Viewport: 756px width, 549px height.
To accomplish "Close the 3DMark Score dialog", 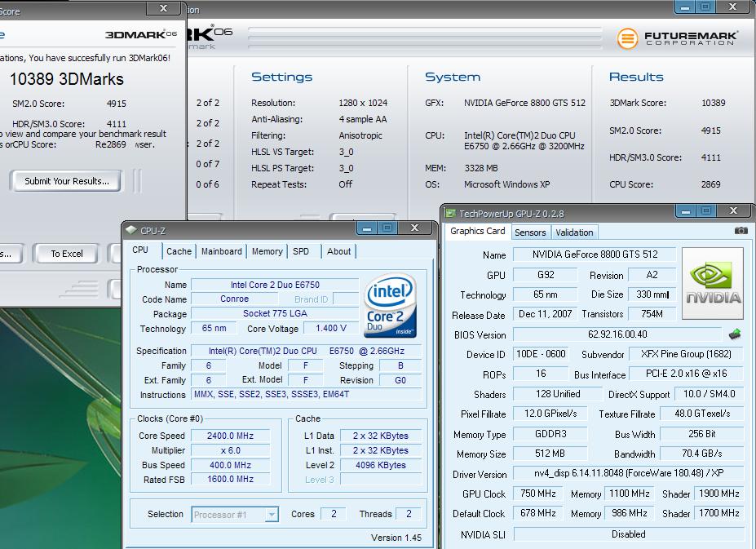I will point(163,8).
